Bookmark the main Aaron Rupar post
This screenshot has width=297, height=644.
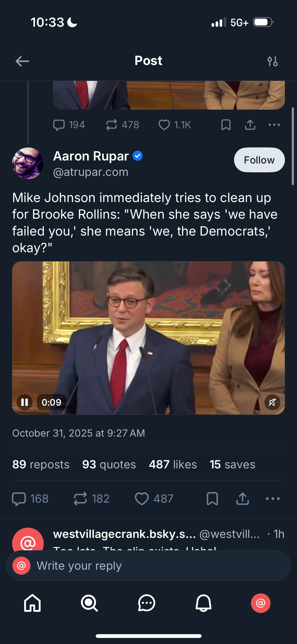(x=212, y=499)
